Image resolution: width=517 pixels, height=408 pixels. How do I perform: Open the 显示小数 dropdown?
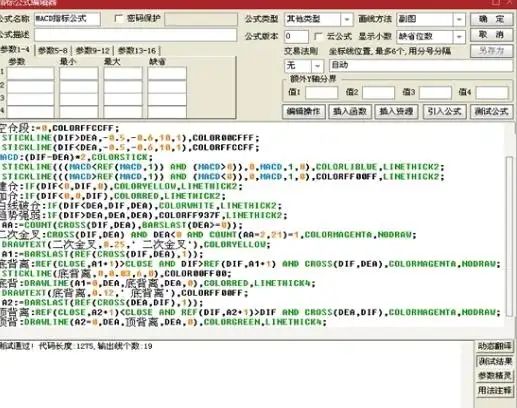coord(459,37)
